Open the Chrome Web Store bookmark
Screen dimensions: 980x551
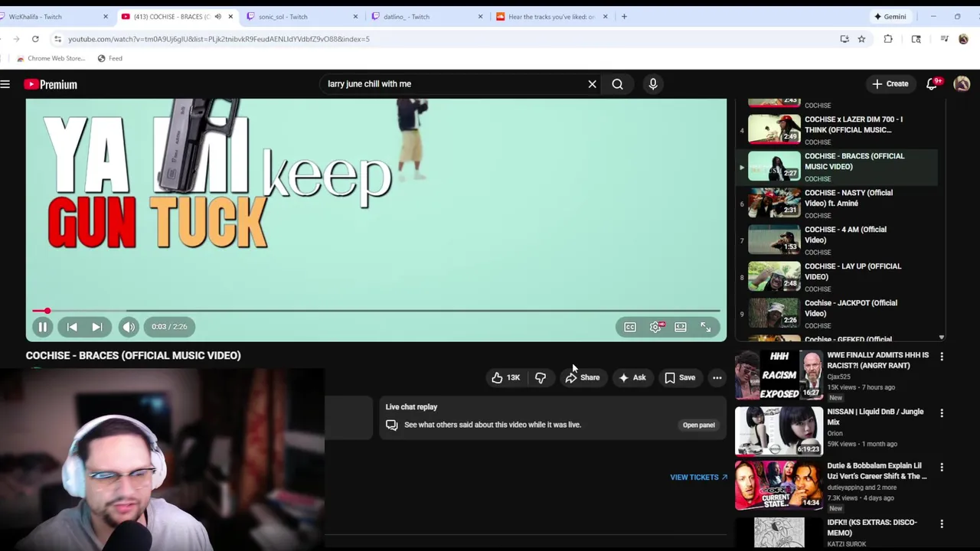[x=50, y=58]
